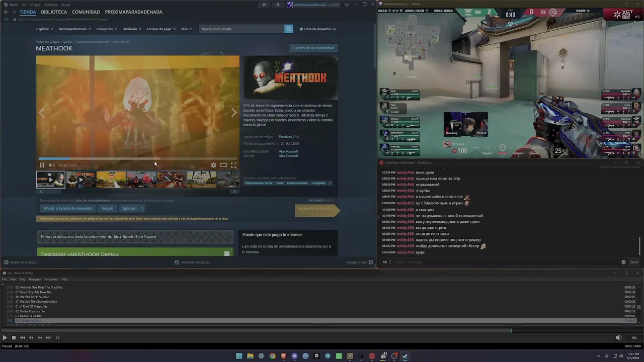
Task: Go to the TIENDA tab in Steam
Action: (x=28, y=12)
